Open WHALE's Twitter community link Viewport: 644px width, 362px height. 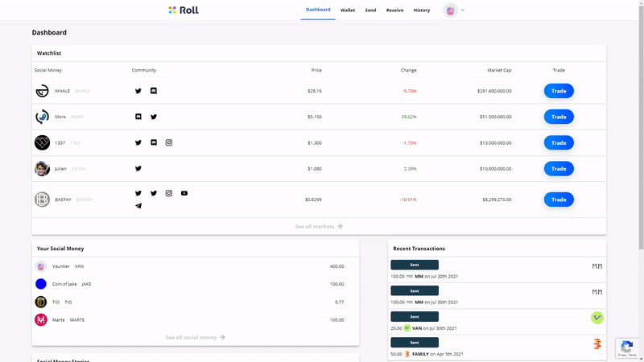coord(138,91)
